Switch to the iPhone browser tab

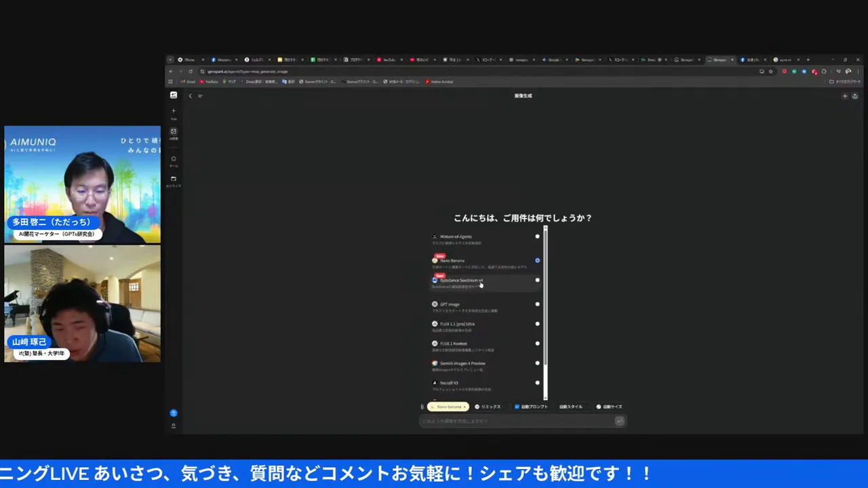[x=191, y=60]
